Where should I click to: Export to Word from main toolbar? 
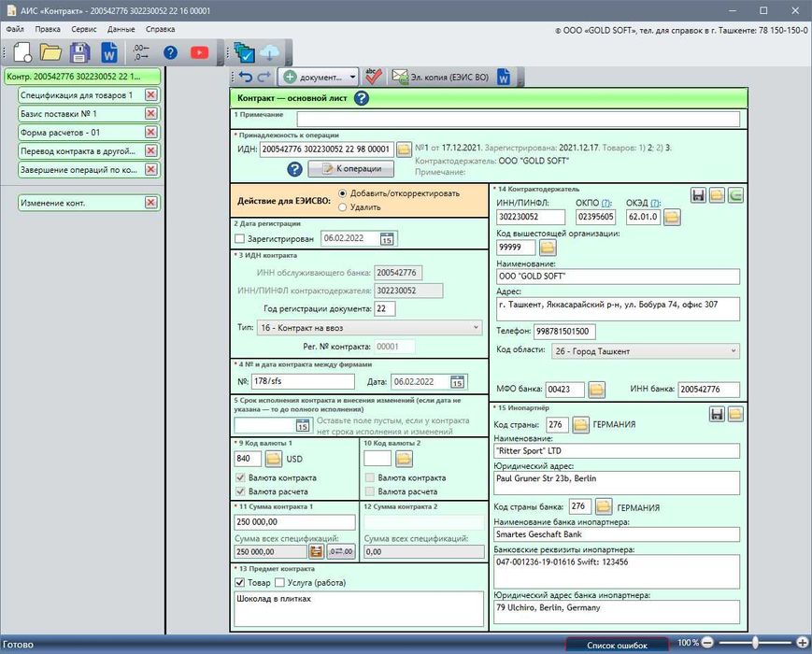tap(109, 52)
